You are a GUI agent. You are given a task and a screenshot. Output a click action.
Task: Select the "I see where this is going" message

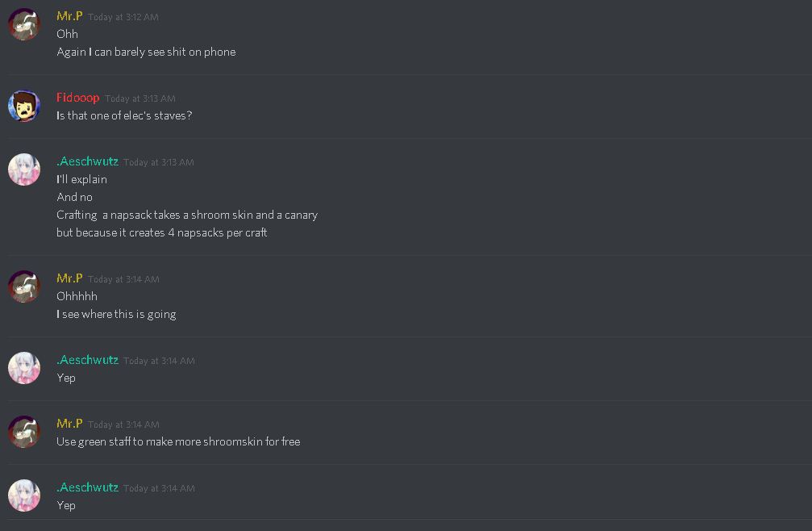tap(116, 315)
